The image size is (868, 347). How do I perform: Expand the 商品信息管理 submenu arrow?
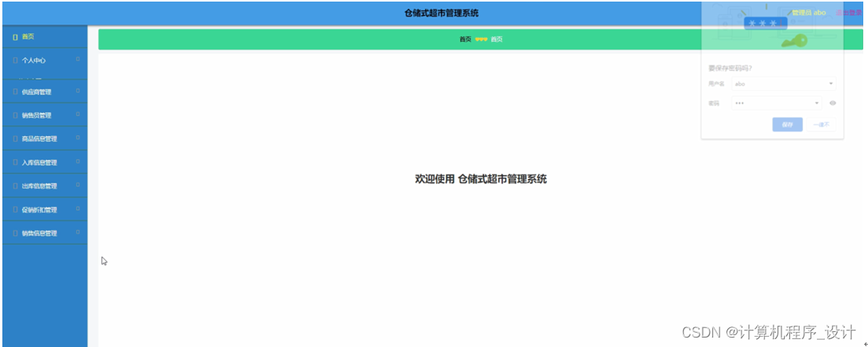pyautogui.click(x=78, y=138)
